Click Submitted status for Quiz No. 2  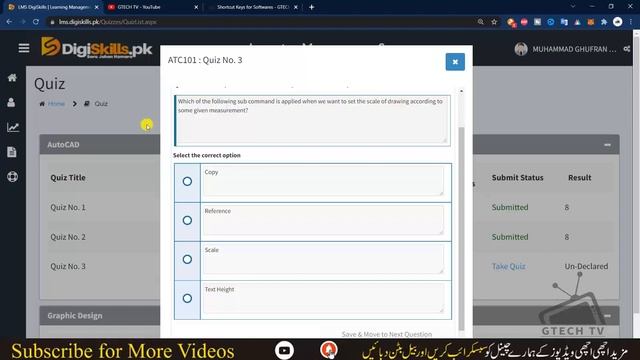[510, 237]
